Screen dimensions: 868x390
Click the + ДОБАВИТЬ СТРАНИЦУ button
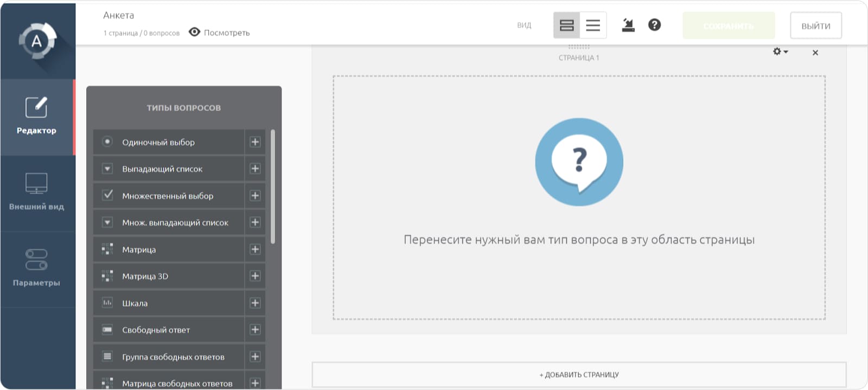579,375
